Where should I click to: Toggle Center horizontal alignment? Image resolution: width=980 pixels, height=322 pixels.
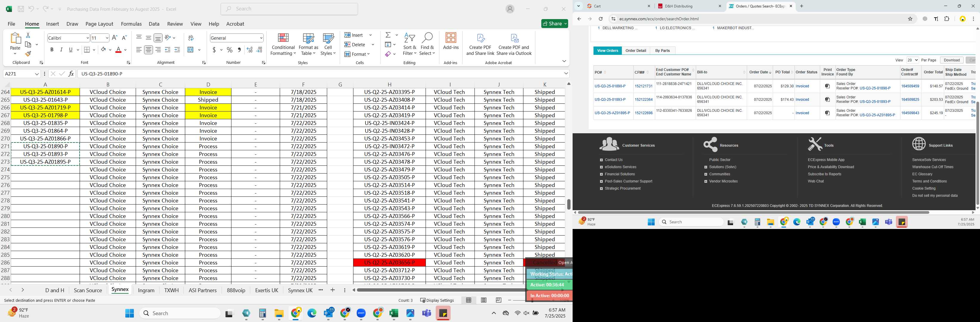148,50
